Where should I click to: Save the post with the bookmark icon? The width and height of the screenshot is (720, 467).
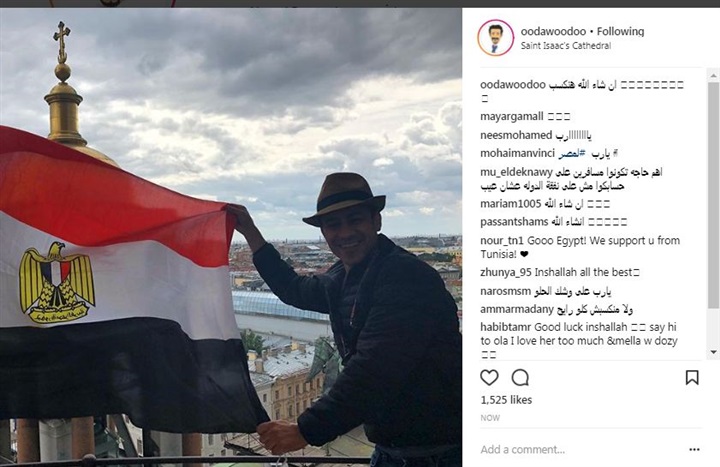pos(692,377)
